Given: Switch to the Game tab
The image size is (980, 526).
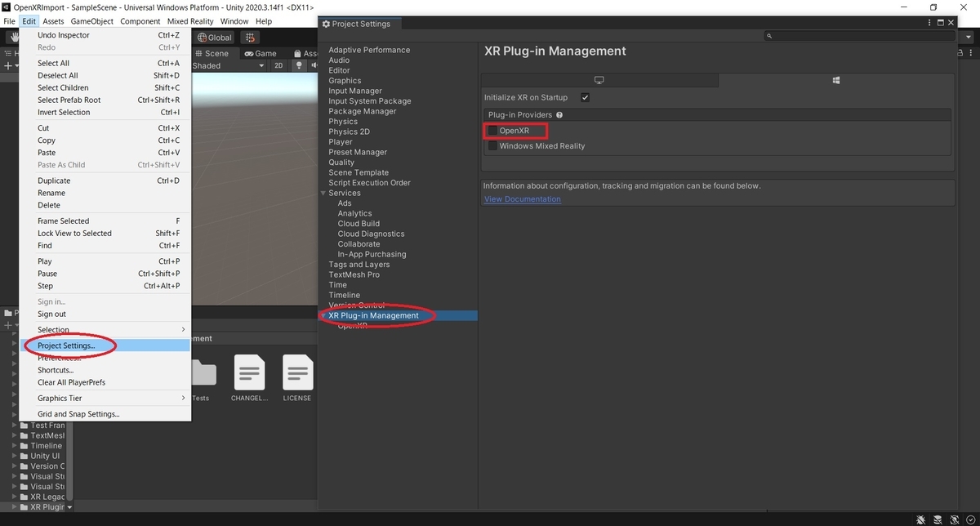Looking at the screenshot, I should pos(261,53).
